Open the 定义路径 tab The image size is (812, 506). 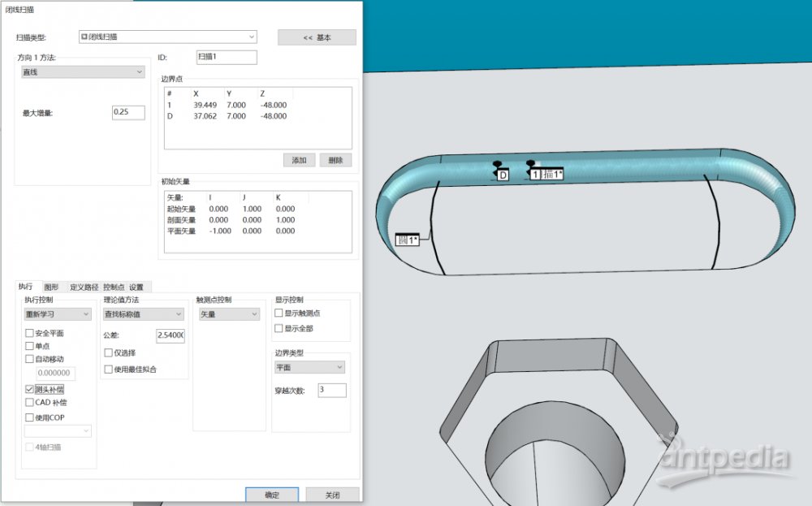84,287
